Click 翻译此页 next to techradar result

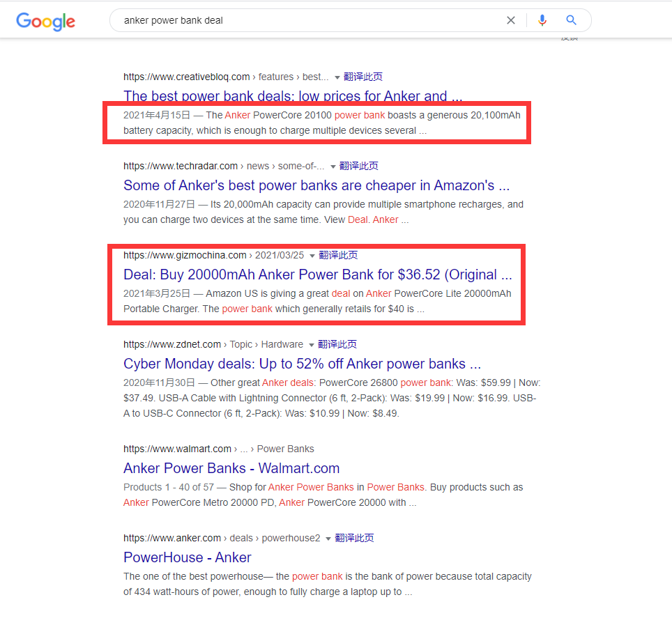[x=359, y=166]
